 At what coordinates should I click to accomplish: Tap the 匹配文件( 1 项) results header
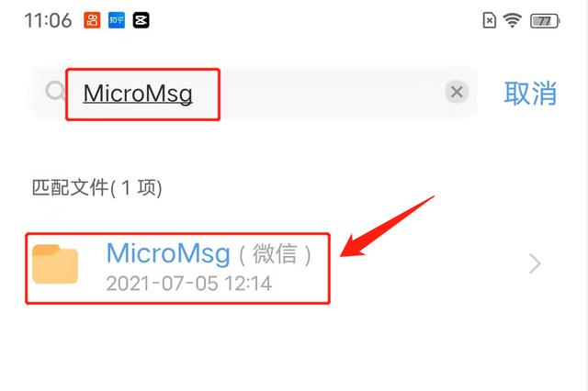97,187
